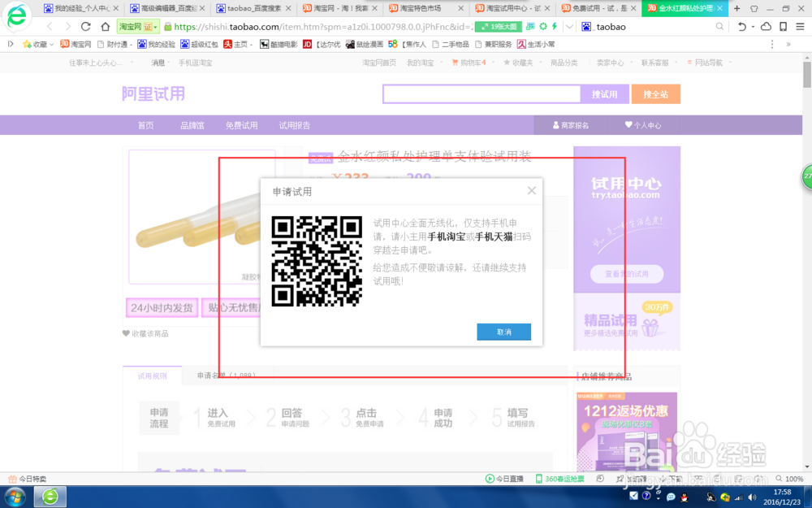Click the browser back arrow
The height and width of the screenshot is (508, 812).
click(x=50, y=26)
